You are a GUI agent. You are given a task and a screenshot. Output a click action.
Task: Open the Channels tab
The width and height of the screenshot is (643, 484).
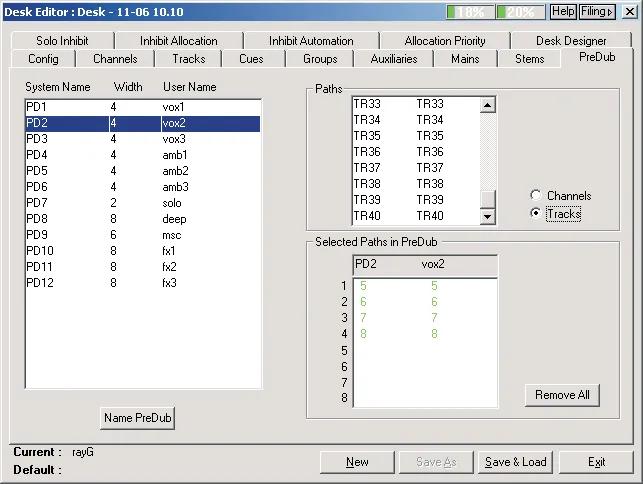pyautogui.click(x=115, y=59)
